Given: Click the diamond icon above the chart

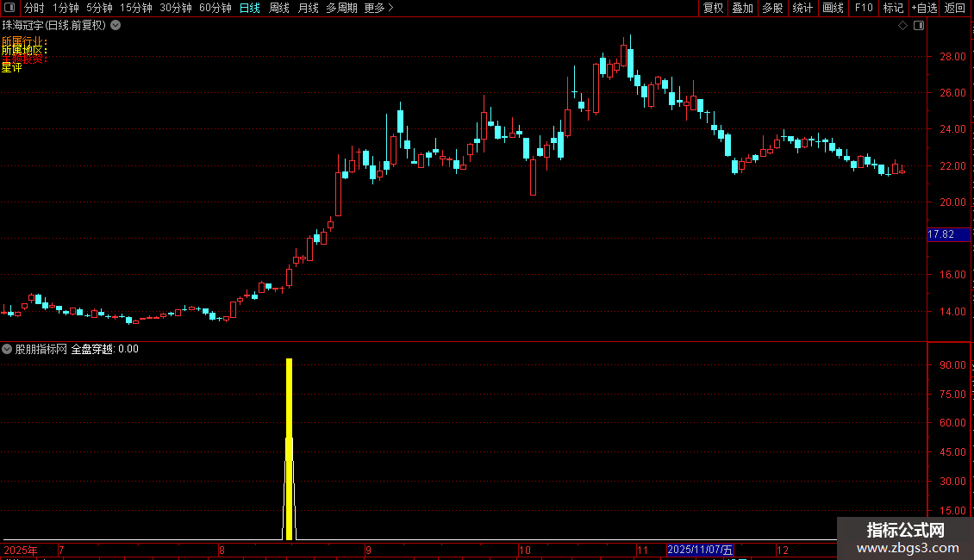Looking at the screenshot, I should (x=903, y=26).
